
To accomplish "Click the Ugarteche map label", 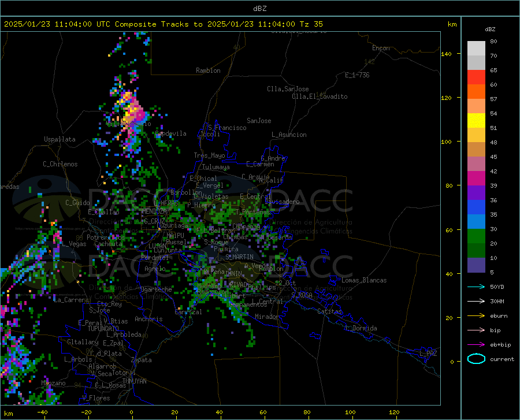I will point(156,289).
